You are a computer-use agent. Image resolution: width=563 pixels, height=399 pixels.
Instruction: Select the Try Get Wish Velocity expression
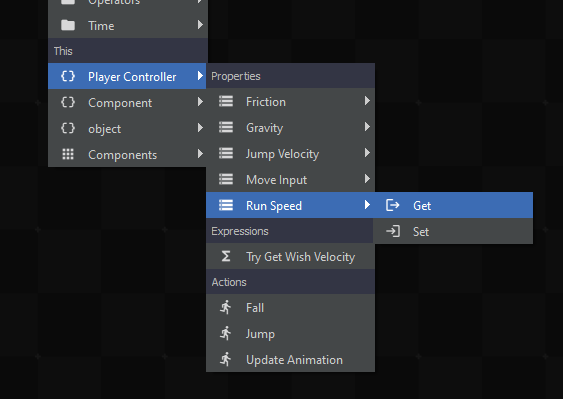[290, 256]
